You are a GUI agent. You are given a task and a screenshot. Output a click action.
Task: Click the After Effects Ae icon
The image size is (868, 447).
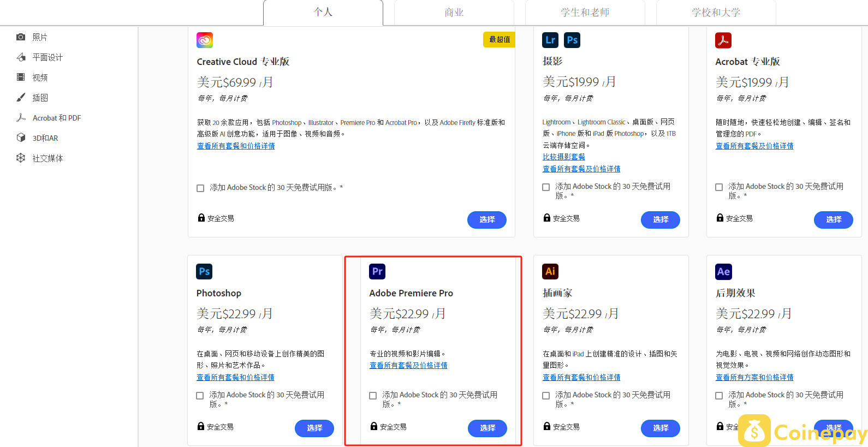click(x=723, y=271)
